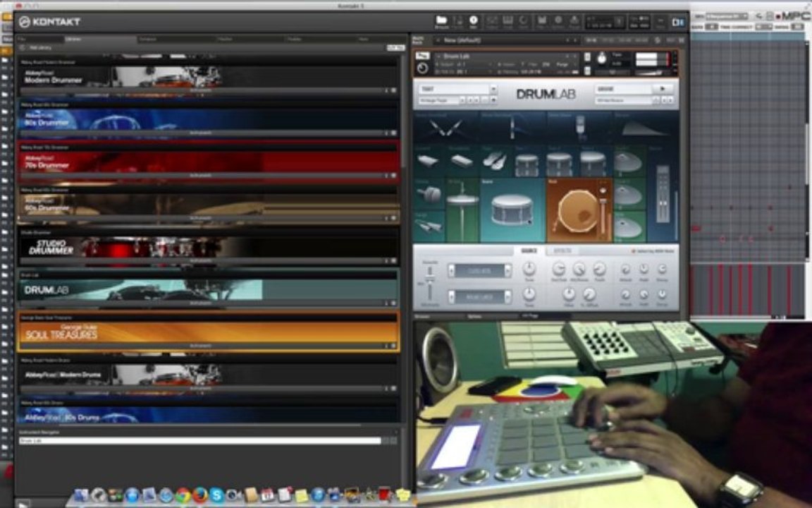This screenshot has height=508, width=812.
Task: Open Skype from the dock
Action: [x=216, y=495]
